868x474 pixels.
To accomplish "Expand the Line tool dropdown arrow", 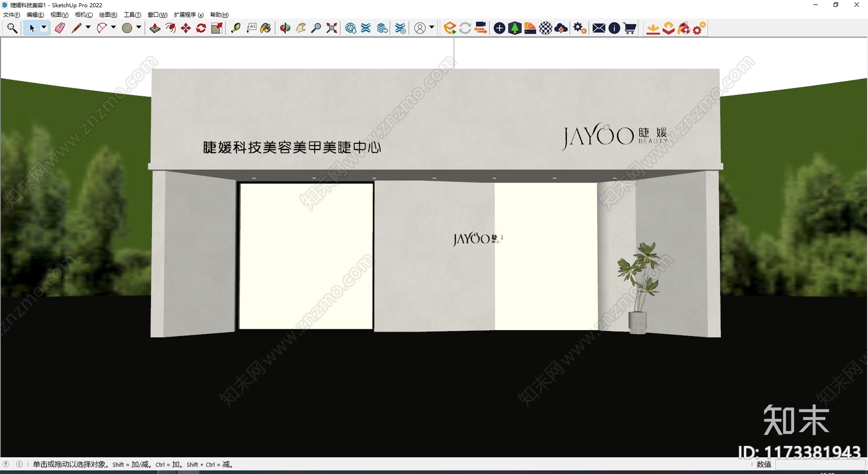I will pos(88,28).
